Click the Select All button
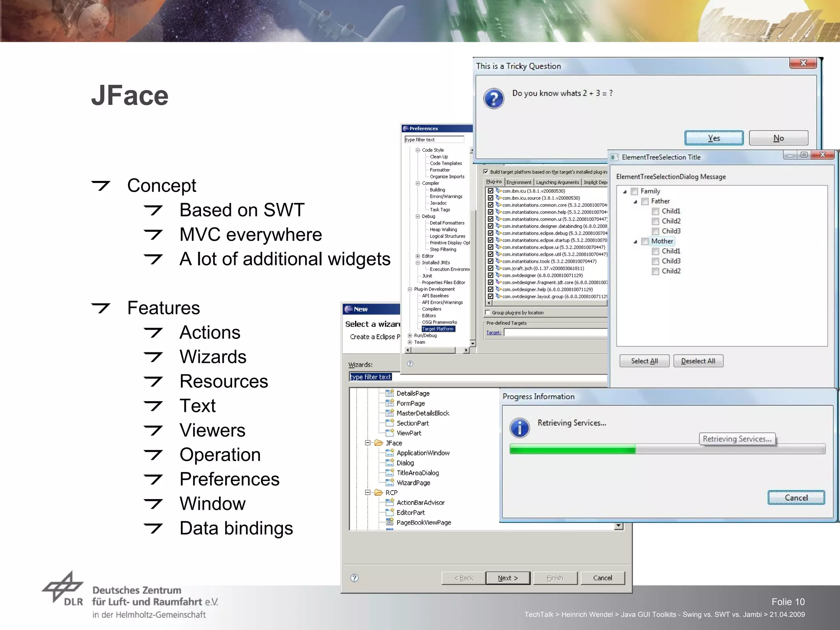840x630 pixels. tap(644, 361)
